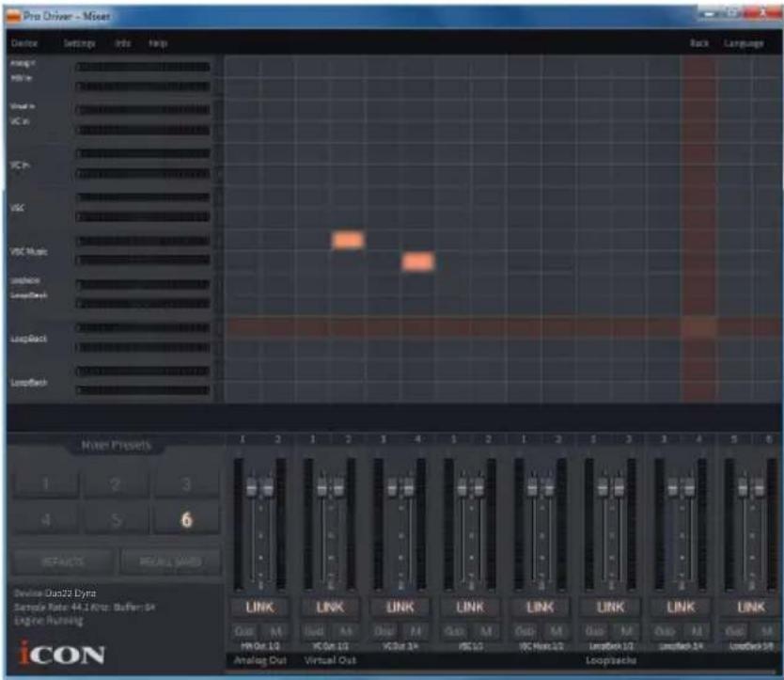Click the Virtual In input label
Image resolution: width=784 pixels, height=680 pixels.
pyautogui.click(x=23, y=106)
